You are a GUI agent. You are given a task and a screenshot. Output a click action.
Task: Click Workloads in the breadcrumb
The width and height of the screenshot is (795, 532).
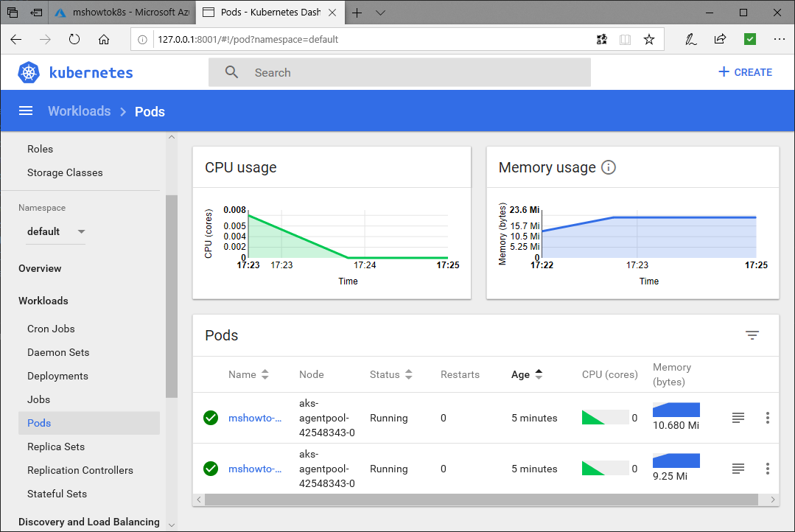pos(79,111)
